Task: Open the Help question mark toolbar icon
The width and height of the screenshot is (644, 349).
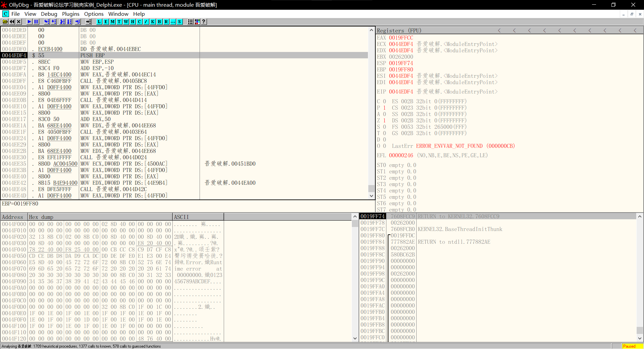Action: pyautogui.click(x=204, y=22)
